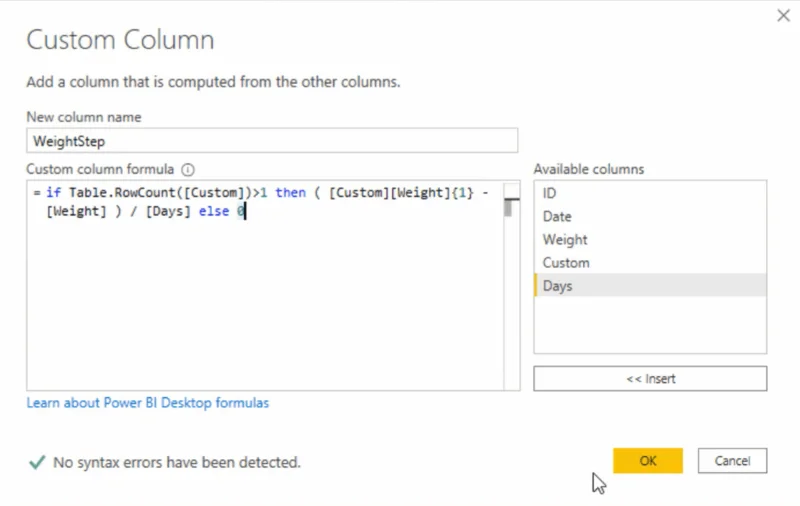The height and width of the screenshot is (506, 800).
Task: Select Custom in Available columns
Action: point(650,263)
